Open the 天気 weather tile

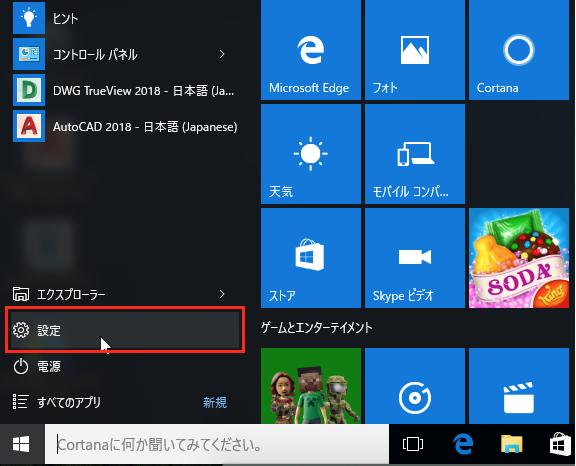[x=311, y=154]
